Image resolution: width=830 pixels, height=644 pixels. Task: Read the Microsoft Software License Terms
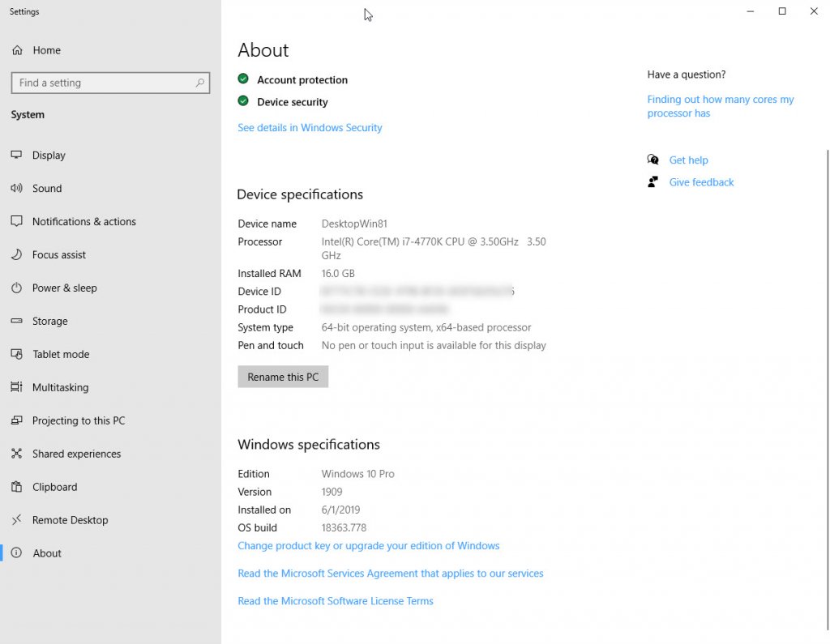pyautogui.click(x=336, y=600)
